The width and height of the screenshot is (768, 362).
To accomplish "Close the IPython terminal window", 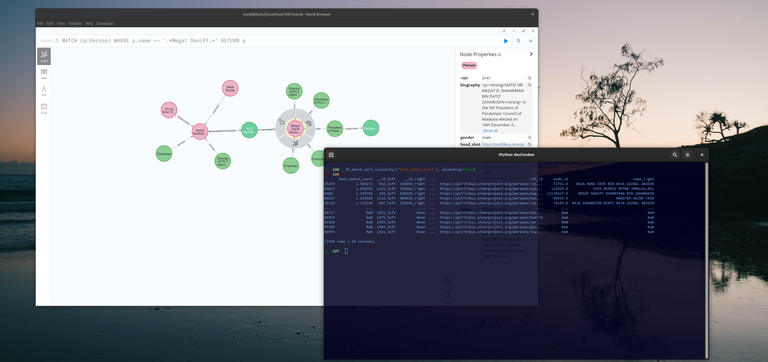I will coord(701,155).
